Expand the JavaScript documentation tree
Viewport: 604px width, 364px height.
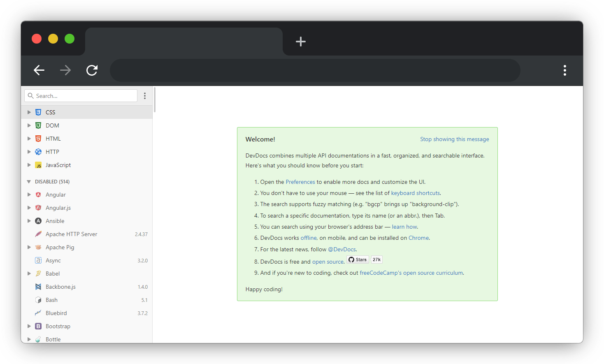pyautogui.click(x=29, y=165)
